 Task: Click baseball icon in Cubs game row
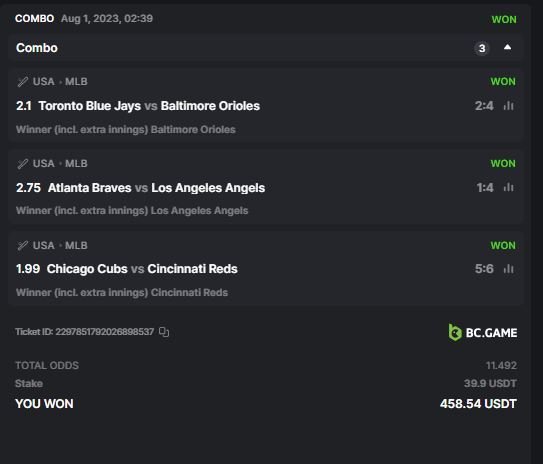23,246
